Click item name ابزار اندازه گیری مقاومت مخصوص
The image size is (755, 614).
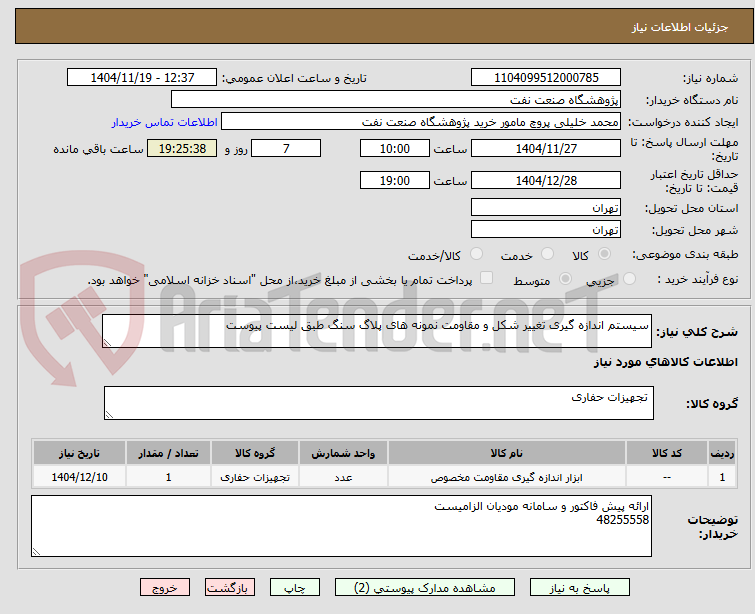(x=506, y=478)
